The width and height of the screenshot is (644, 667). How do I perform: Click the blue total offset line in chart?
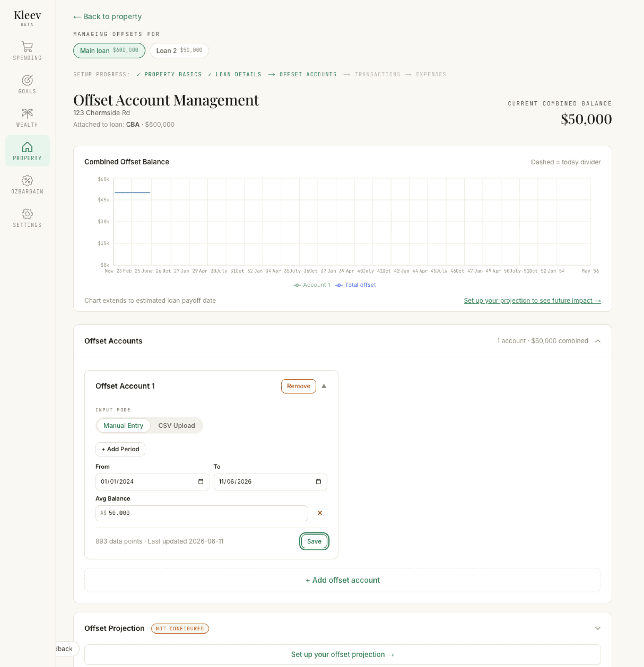pos(132,193)
